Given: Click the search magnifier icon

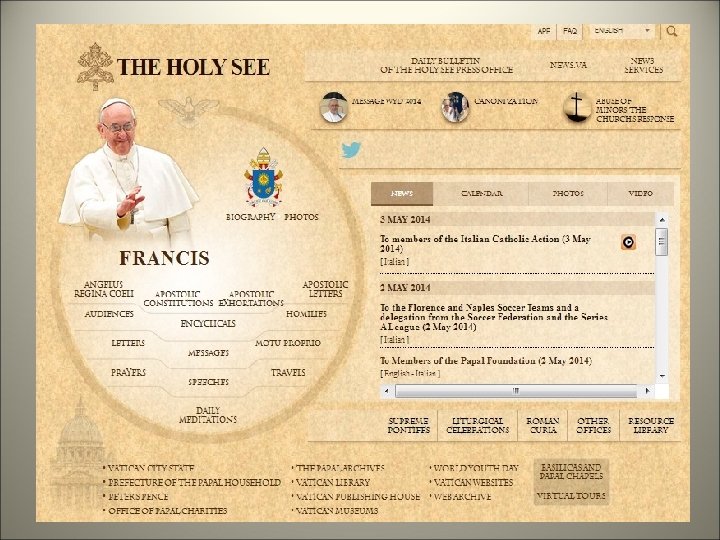Looking at the screenshot, I should tap(672, 31).
